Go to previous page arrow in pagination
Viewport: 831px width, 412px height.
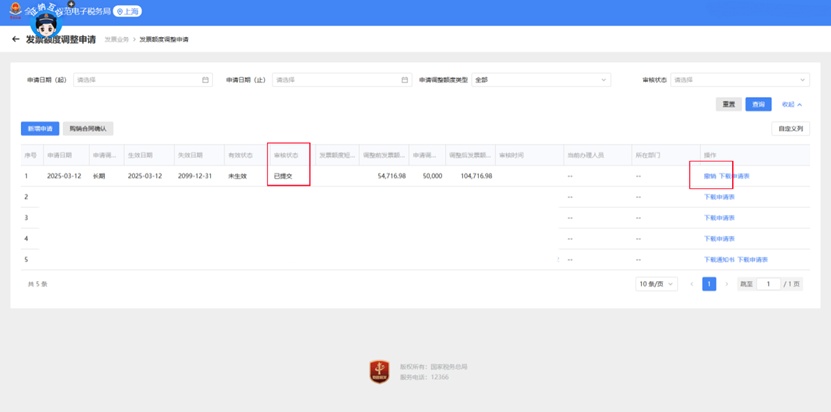[692, 284]
